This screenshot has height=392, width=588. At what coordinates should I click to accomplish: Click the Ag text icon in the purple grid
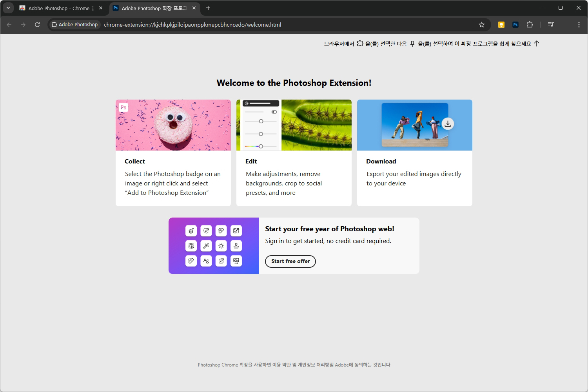click(206, 261)
